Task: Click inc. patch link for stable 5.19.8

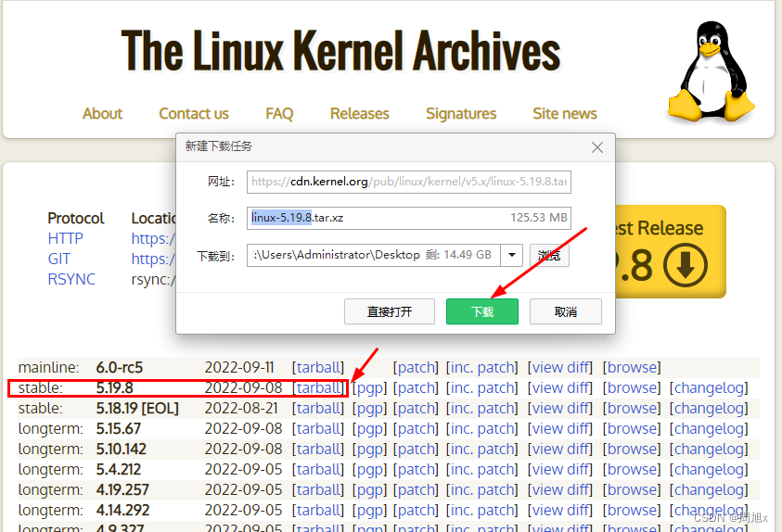Action: 481,388
